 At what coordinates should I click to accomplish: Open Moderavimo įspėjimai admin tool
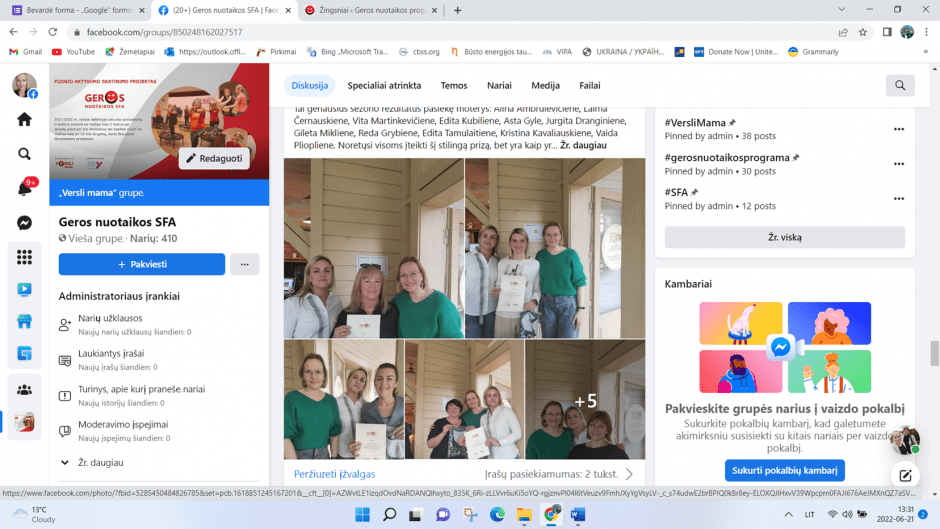pyautogui.click(x=159, y=430)
